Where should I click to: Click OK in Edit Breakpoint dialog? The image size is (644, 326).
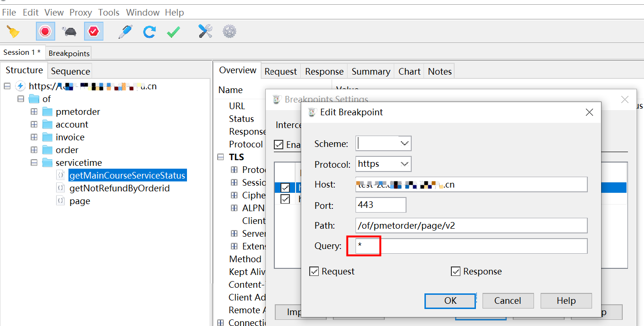[x=450, y=301]
